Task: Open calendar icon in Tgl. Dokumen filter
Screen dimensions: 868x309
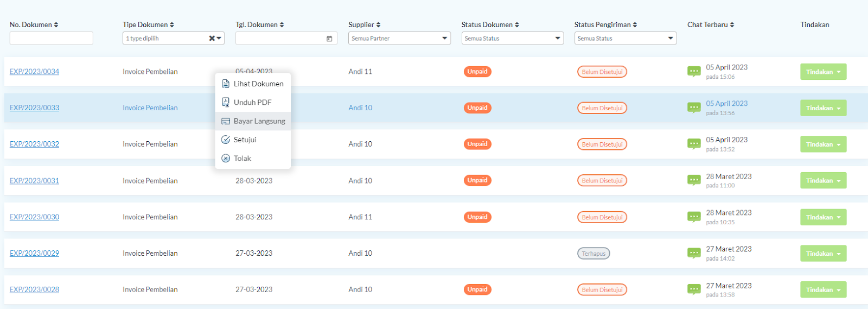Action: [x=329, y=39]
